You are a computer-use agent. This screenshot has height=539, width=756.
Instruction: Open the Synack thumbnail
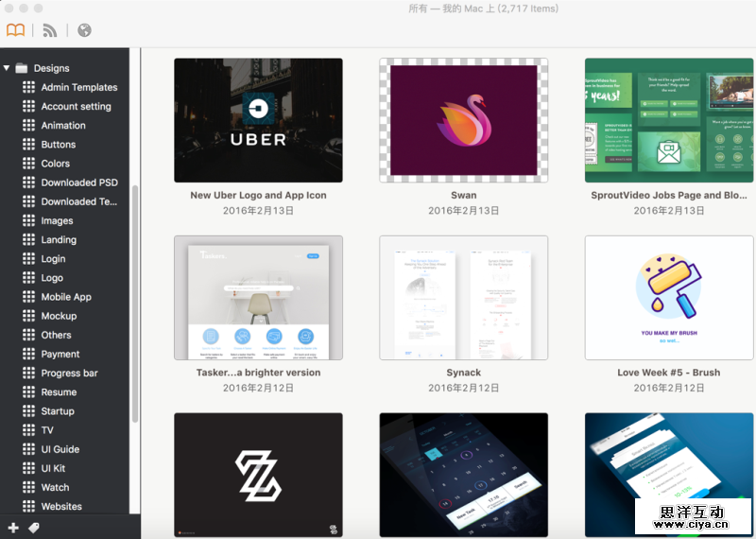pyautogui.click(x=463, y=298)
